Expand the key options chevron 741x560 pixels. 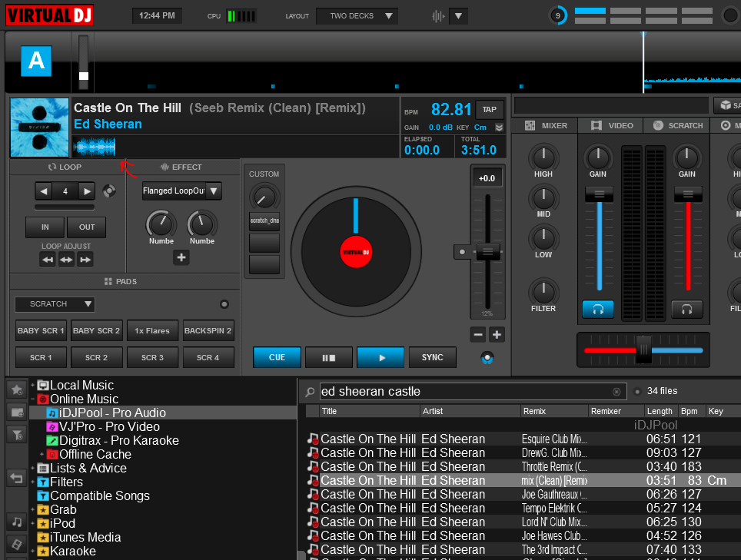click(x=499, y=128)
